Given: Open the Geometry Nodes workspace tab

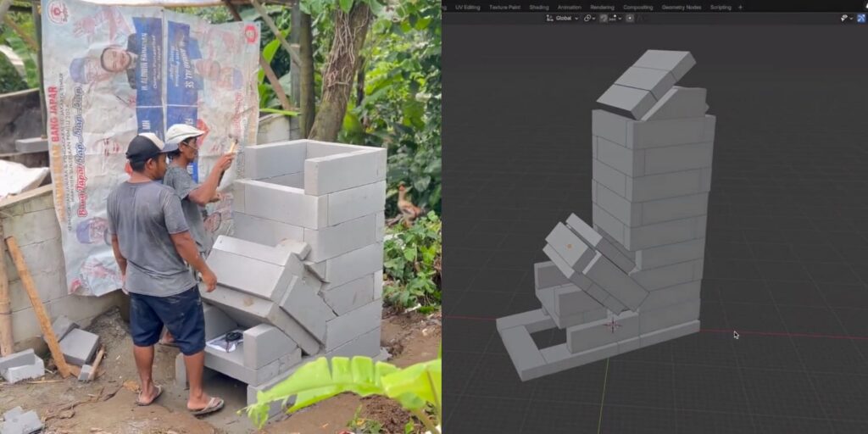Looking at the screenshot, I should pyautogui.click(x=682, y=7).
